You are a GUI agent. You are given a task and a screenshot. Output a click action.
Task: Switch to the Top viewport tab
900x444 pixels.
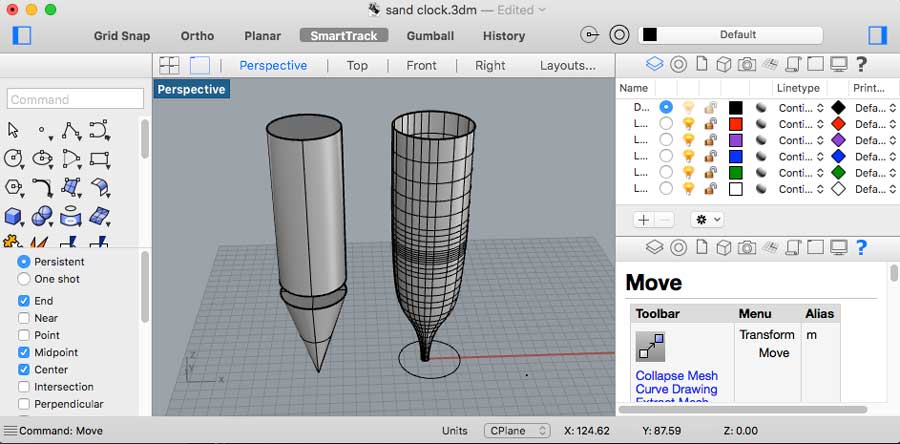(357, 65)
